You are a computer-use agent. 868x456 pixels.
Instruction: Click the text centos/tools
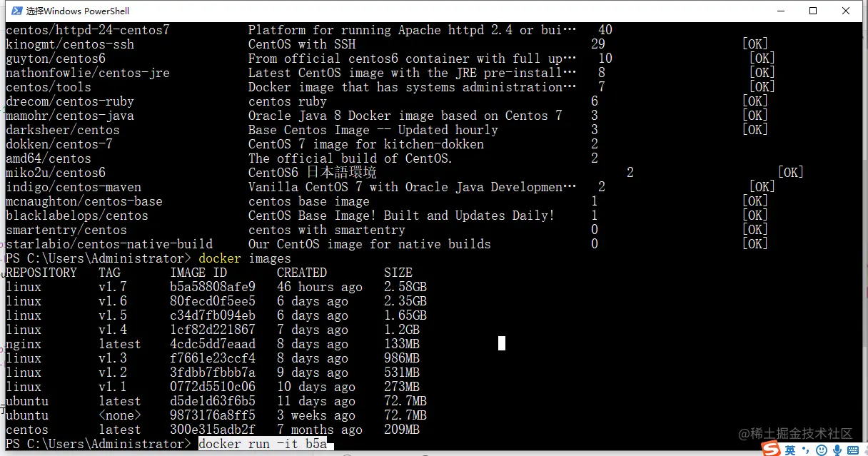pyautogui.click(x=49, y=87)
